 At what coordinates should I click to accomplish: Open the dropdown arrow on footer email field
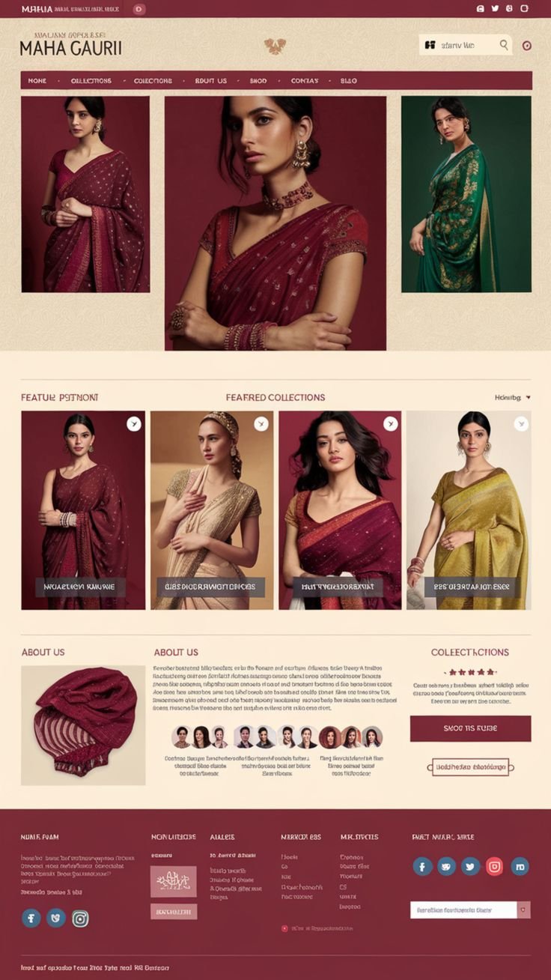click(x=524, y=910)
